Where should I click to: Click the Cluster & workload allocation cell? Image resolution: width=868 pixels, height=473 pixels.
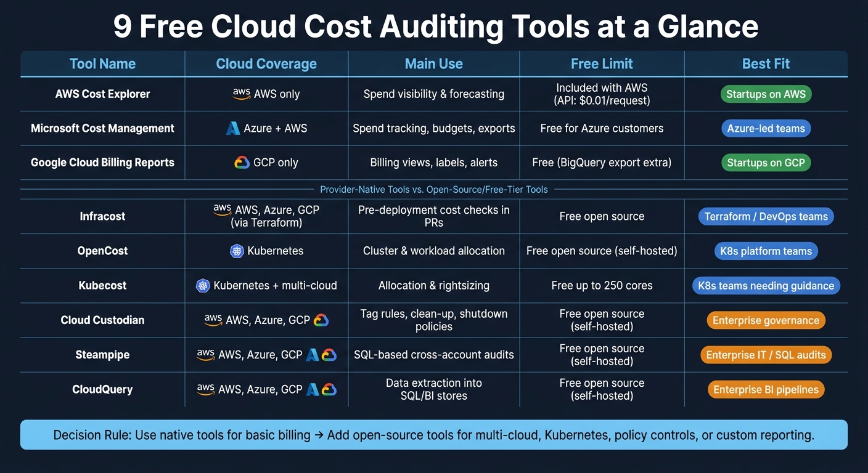click(x=434, y=251)
